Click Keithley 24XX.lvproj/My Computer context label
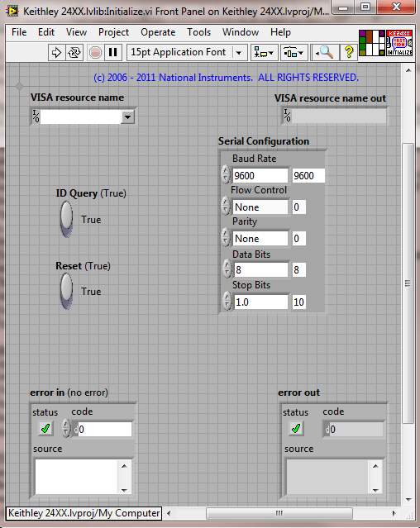The width and height of the screenshot is (420, 528). [84, 513]
